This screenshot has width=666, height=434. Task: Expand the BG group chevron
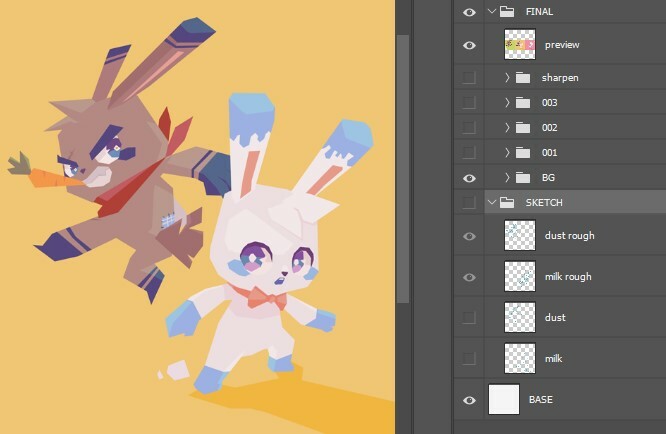[507, 178]
